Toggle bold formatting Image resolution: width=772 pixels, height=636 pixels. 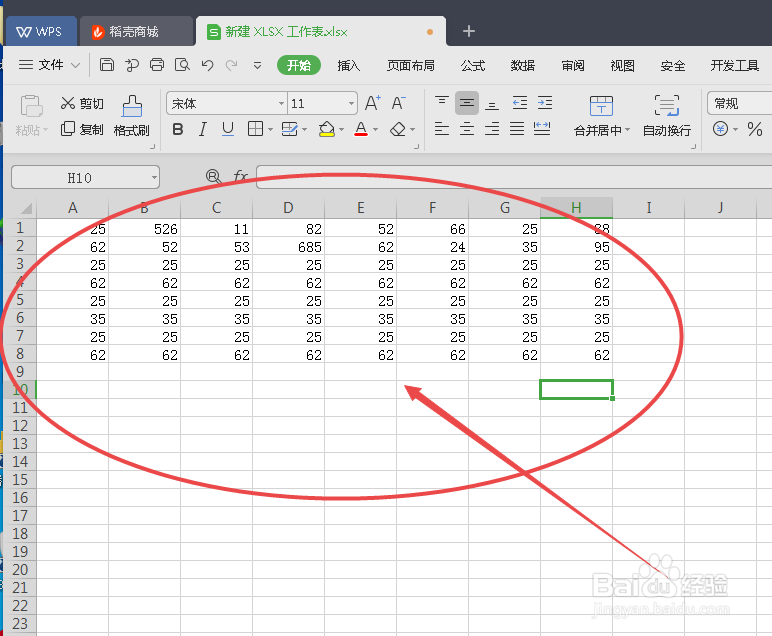pyautogui.click(x=178, y=129)
